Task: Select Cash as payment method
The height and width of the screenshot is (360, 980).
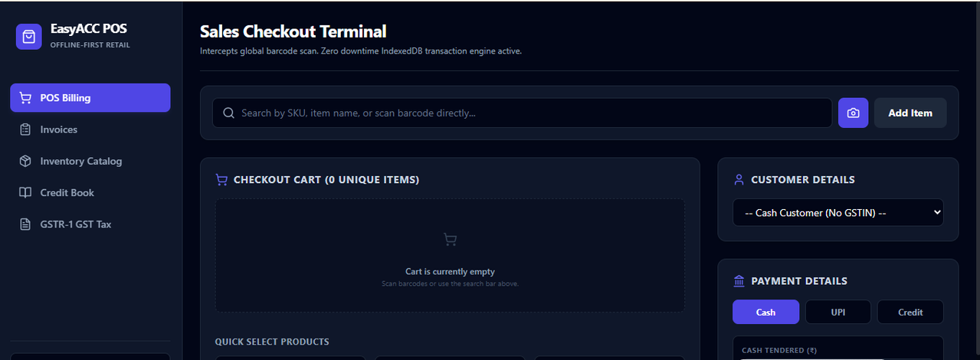Action: (765, 312)
